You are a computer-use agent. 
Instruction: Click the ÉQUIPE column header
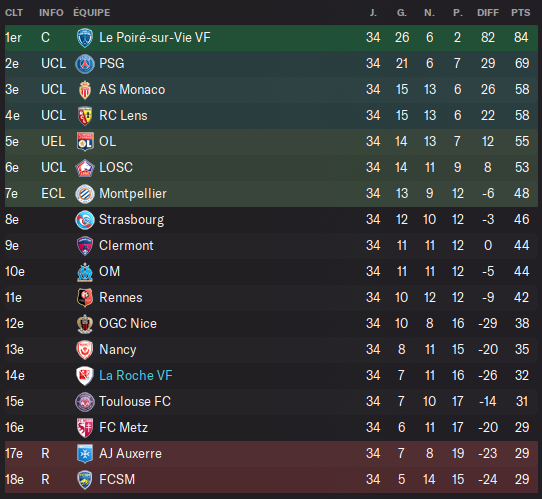[x=92, y=13]
